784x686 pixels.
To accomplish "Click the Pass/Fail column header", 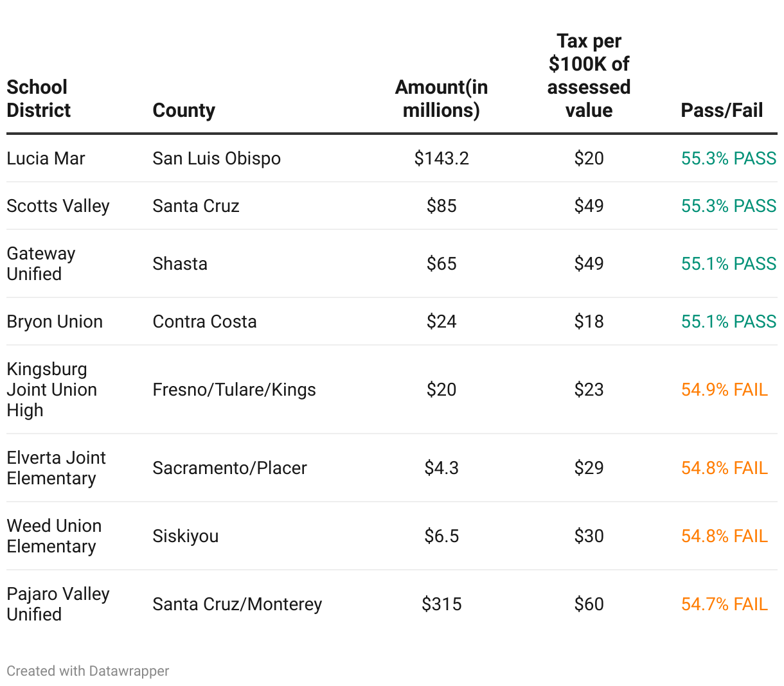I will pos(722,110).
